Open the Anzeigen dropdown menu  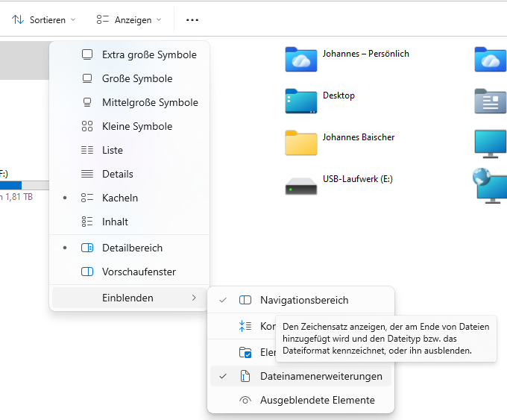[128, 19]
